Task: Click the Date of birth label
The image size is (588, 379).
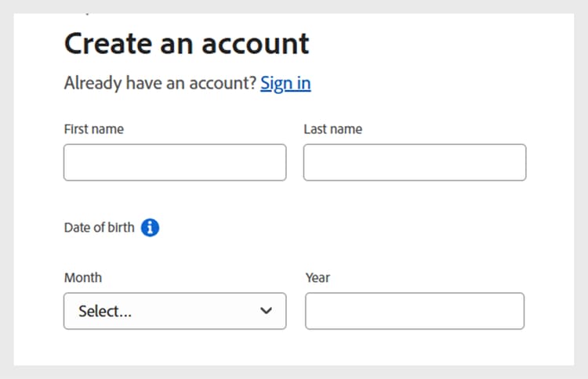Action: (99, 228)
